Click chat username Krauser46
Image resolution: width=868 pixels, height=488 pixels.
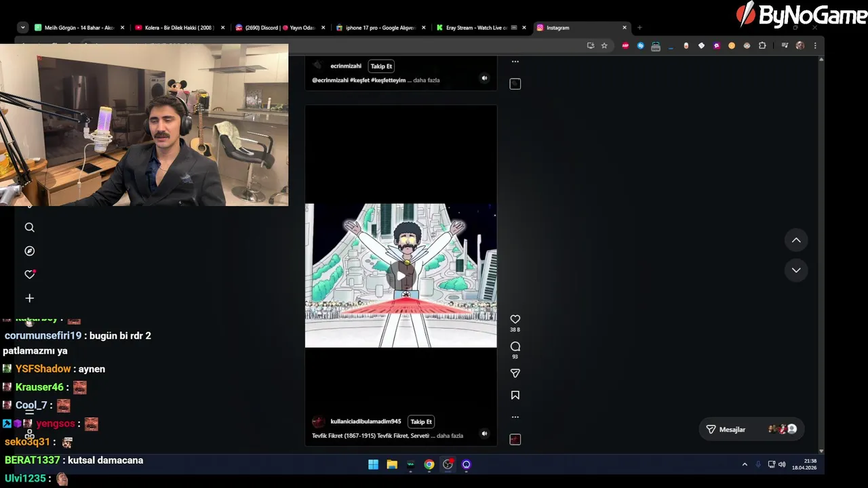coord(39,387)
